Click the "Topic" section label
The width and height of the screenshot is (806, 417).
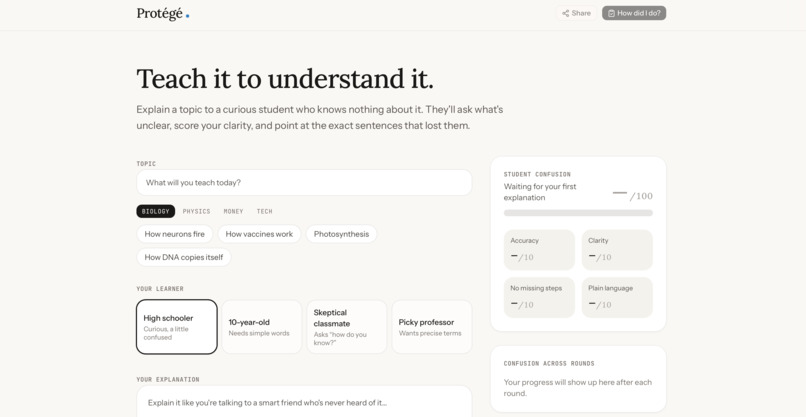(146, 164)
